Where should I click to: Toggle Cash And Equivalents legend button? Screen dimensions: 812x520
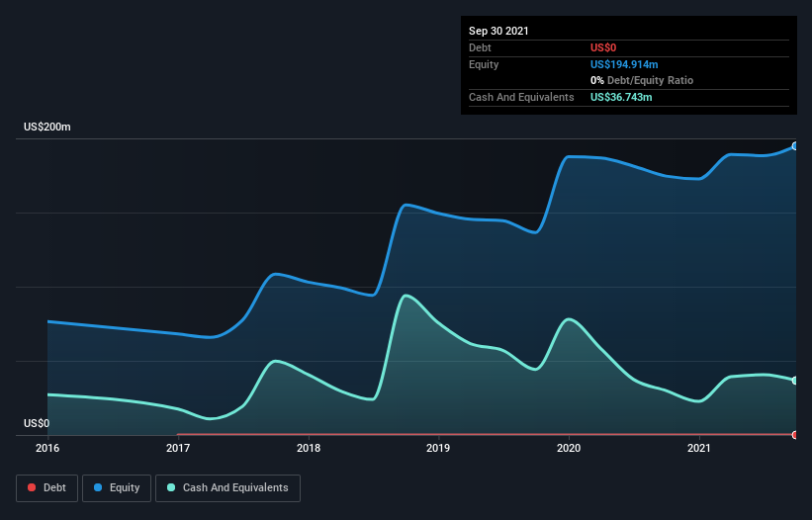click(227, 488)
